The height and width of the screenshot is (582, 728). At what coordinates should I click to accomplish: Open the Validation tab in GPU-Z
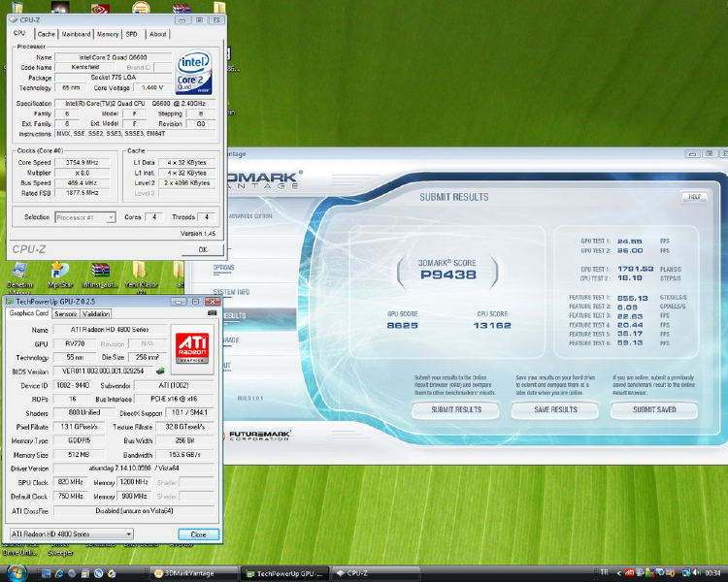[x=96, y=314]
